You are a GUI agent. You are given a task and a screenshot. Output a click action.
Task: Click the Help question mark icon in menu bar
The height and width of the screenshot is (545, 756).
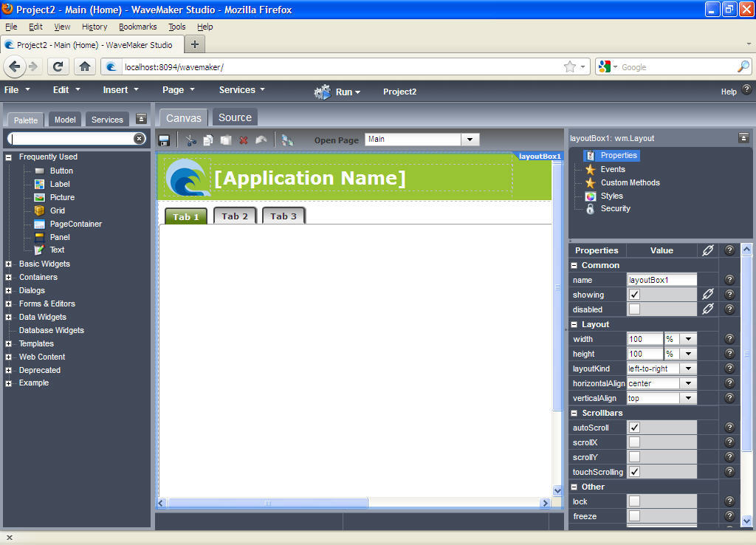point(746,89)
